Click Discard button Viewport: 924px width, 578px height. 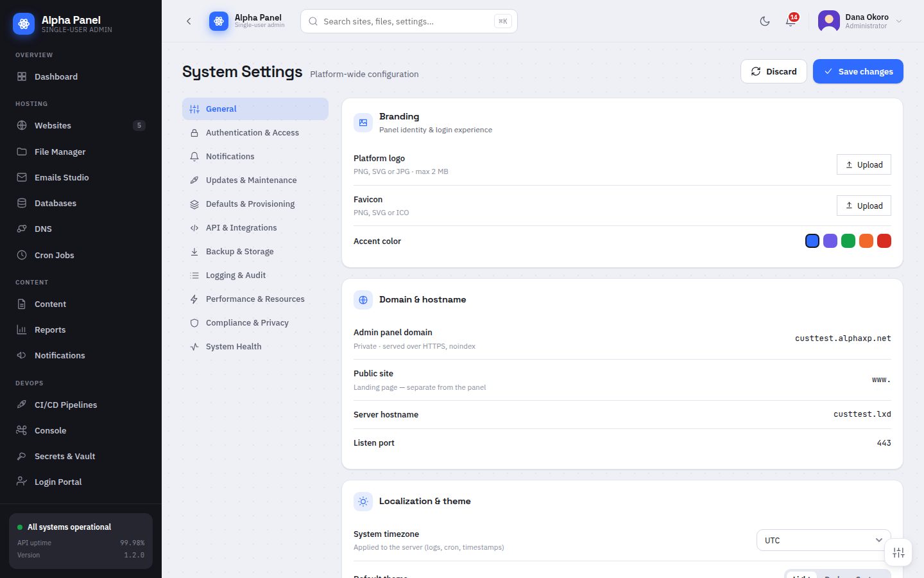coord(774,71)
